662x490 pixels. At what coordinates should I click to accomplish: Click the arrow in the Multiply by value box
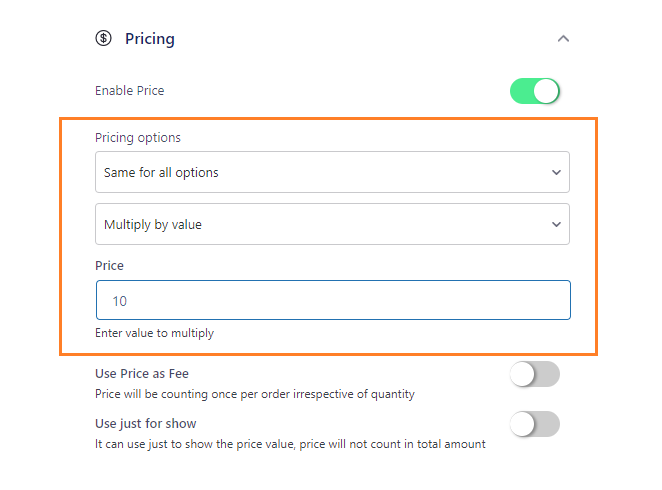556,225
